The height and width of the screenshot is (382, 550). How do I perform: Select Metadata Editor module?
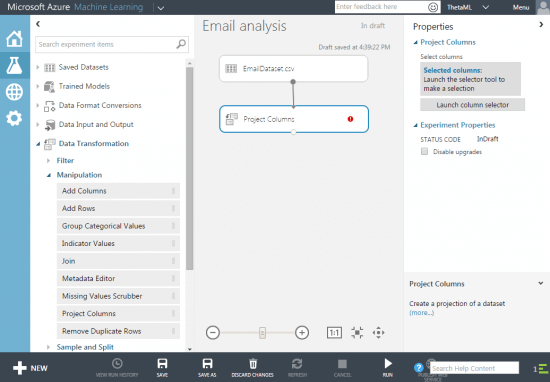(118, 279)
